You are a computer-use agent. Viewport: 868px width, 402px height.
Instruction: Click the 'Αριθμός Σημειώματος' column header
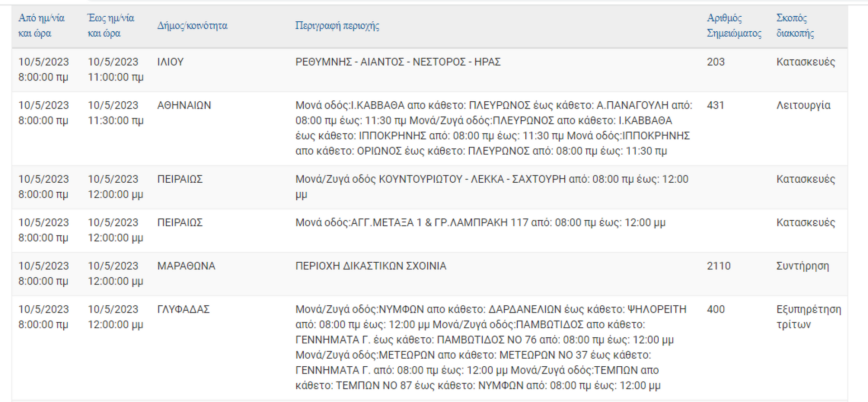point(734,25)
